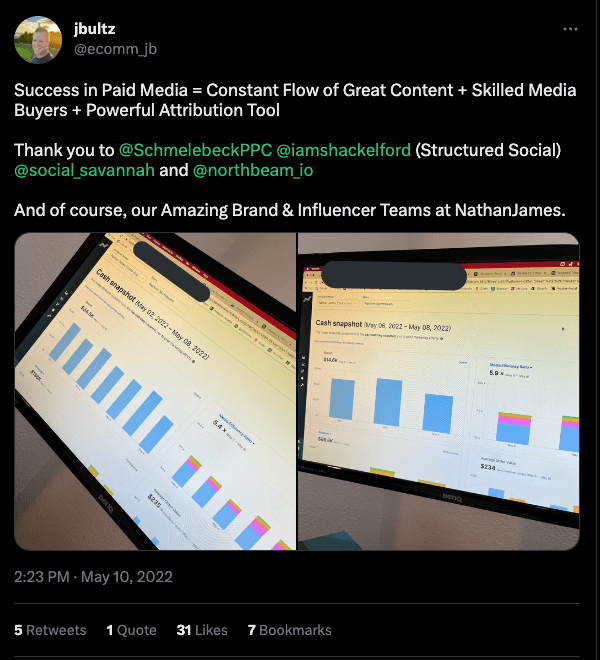The image size is (600, 660).
Task: Show the 31 Likes list
Action: pos(199,630)
